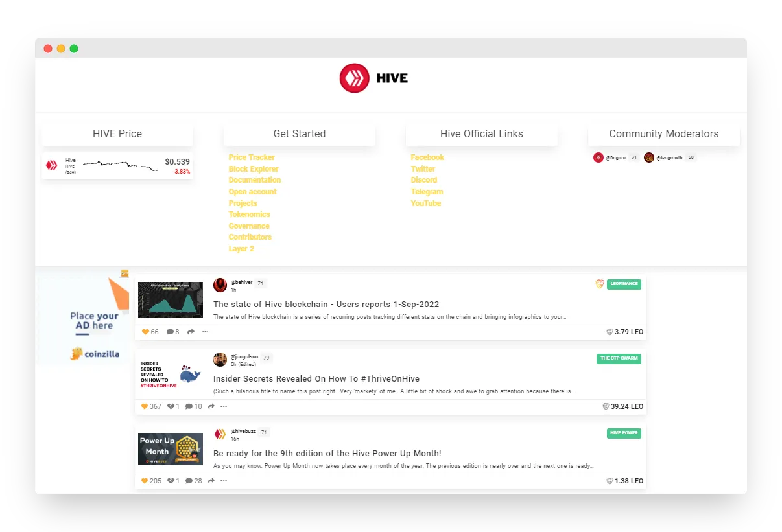Click the LEOFINANCE community tag
This screenshot has width=782, height=532.
click(x=624, y=284)
